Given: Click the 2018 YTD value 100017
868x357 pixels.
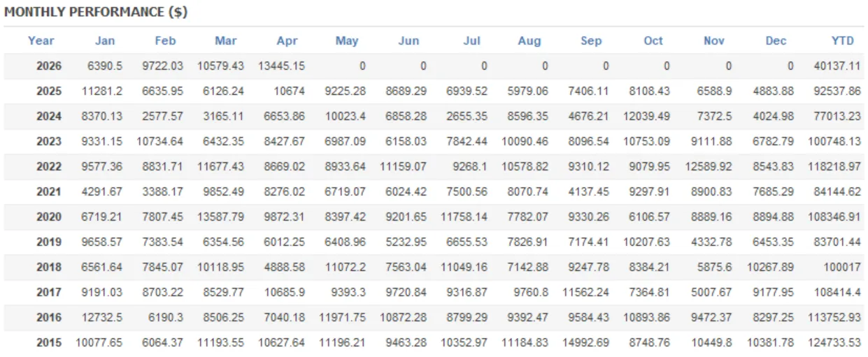Looking at the screenshot, I should tap(842, 268).
